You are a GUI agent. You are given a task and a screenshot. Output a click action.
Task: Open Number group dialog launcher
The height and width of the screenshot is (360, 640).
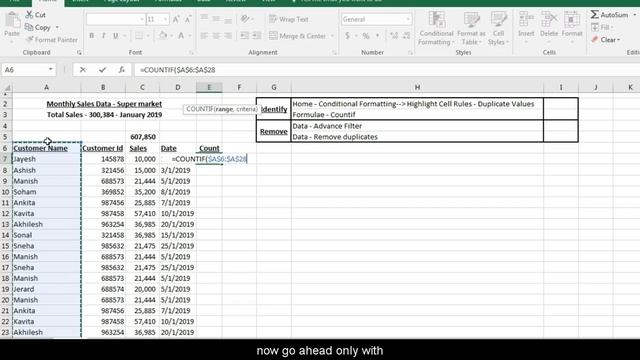tap(410, 53)
